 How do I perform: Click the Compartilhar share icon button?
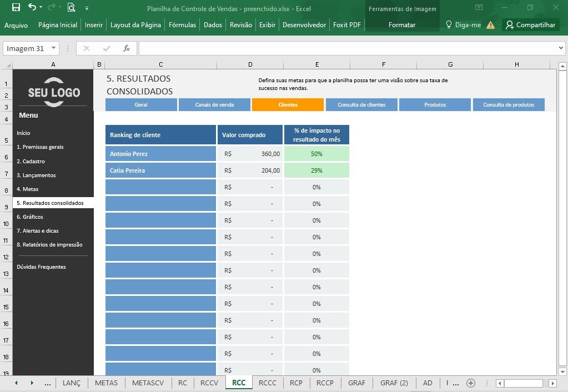531,25
